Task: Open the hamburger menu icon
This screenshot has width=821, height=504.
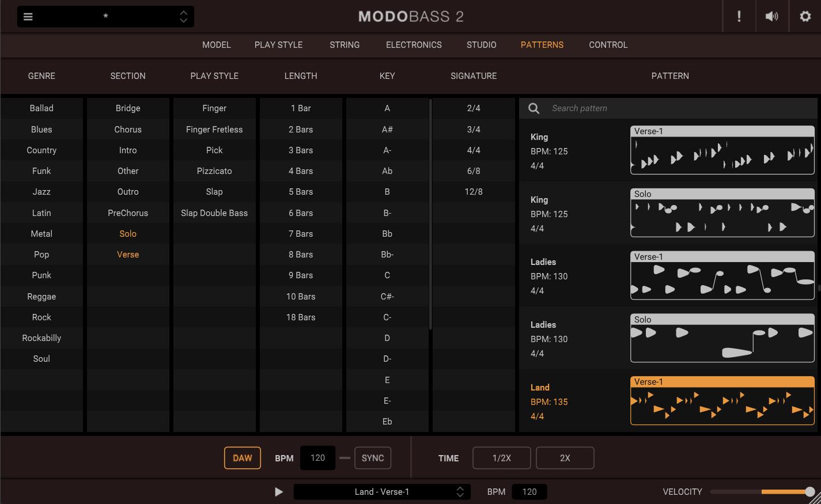Action: pyautogui.click(x=28, y=17)
